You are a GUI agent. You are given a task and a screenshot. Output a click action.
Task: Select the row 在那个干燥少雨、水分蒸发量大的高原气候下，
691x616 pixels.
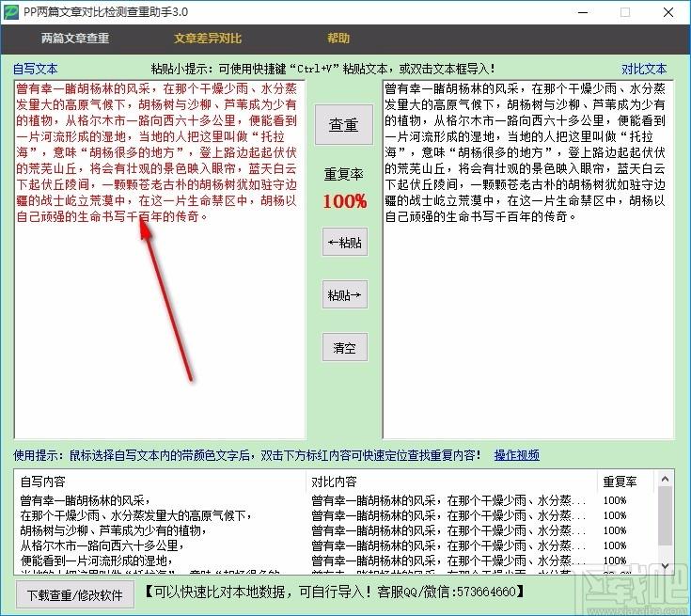tap(337, 515)
